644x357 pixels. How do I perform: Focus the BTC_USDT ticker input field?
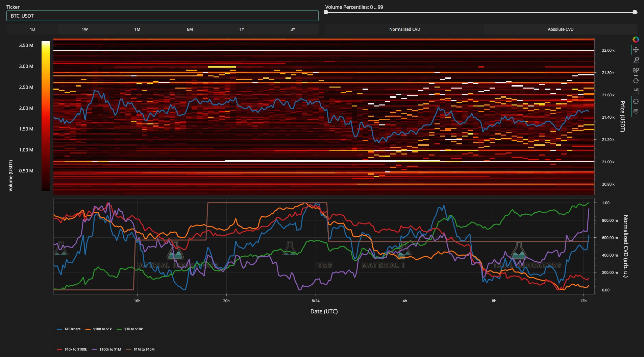point(162,16)
